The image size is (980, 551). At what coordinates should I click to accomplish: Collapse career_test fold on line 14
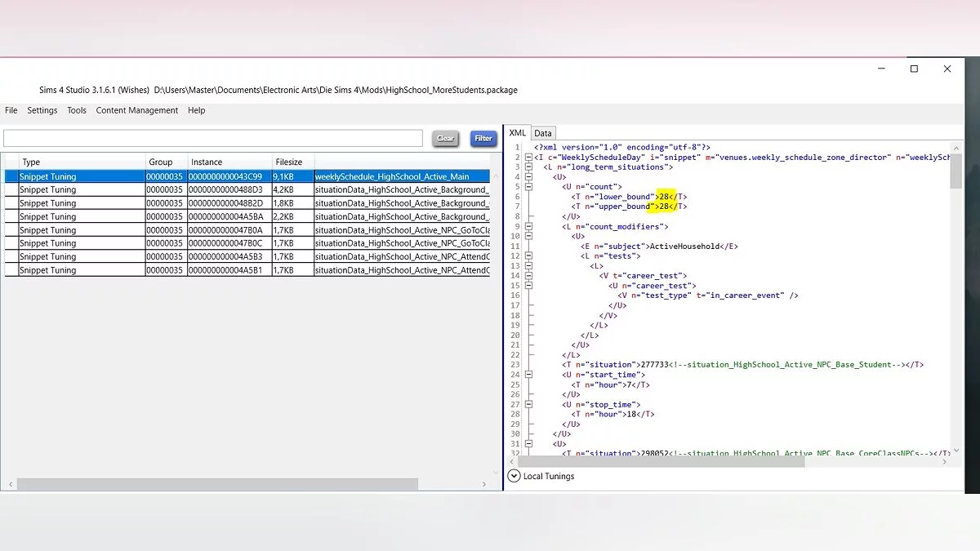pyautogui.click(x=528, y=276)
